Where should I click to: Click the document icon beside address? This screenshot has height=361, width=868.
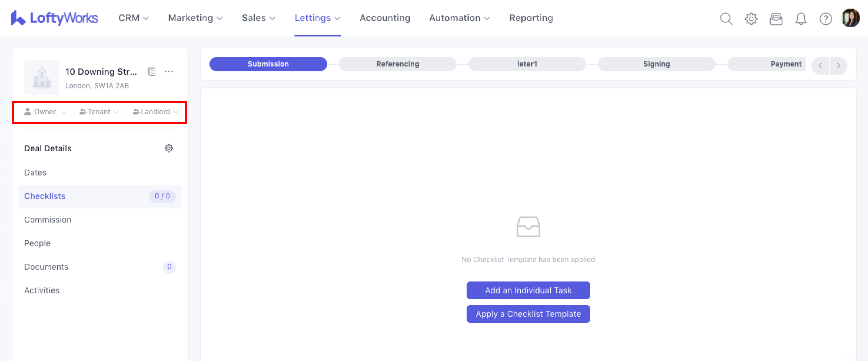[x=152, y=71]
